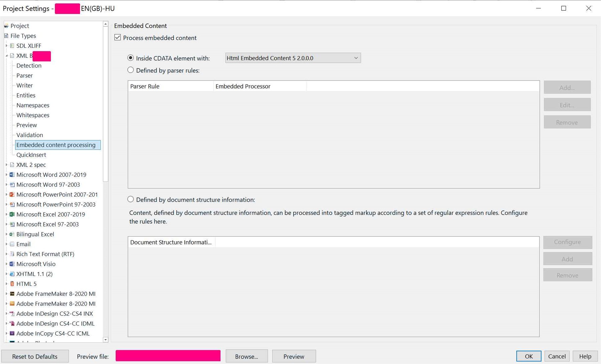Select Inside CDATA element with radio button
Image resolution: width=601 pixels, height=364 pixels.
tap(131, 58)
